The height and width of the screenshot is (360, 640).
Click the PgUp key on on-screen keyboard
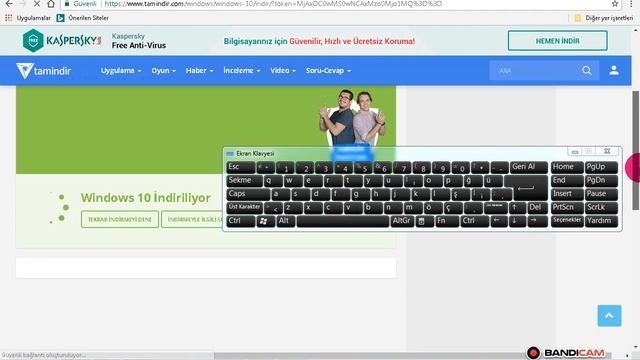pyautogui.click(x=601, y=167)
